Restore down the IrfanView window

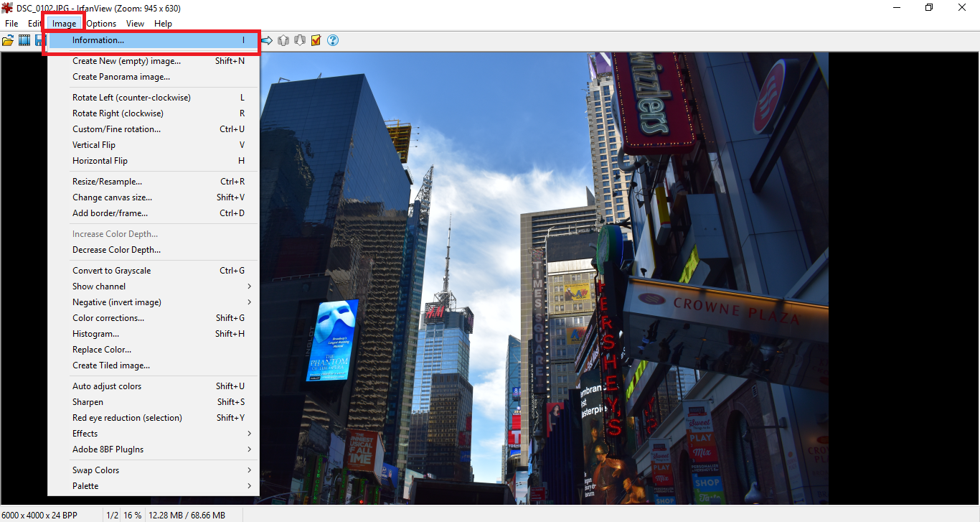(929, 8)
